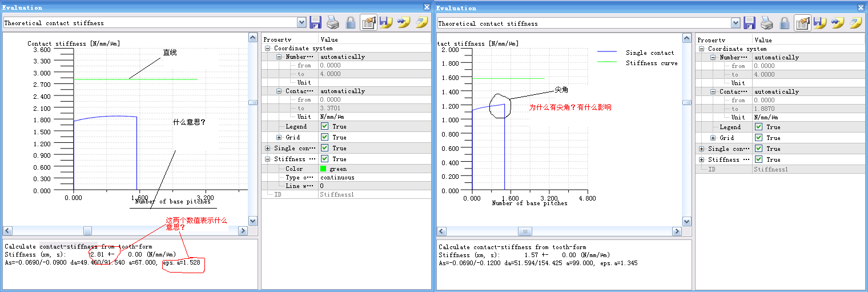Uncheck Grid checkbox in right window

tap(758, 138)
